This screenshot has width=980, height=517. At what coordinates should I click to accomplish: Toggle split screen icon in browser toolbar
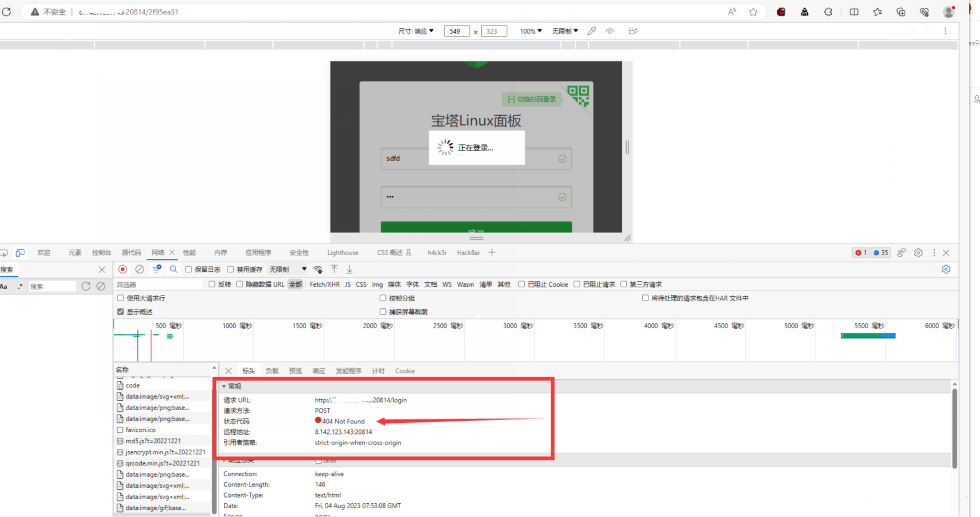[854, 12]
